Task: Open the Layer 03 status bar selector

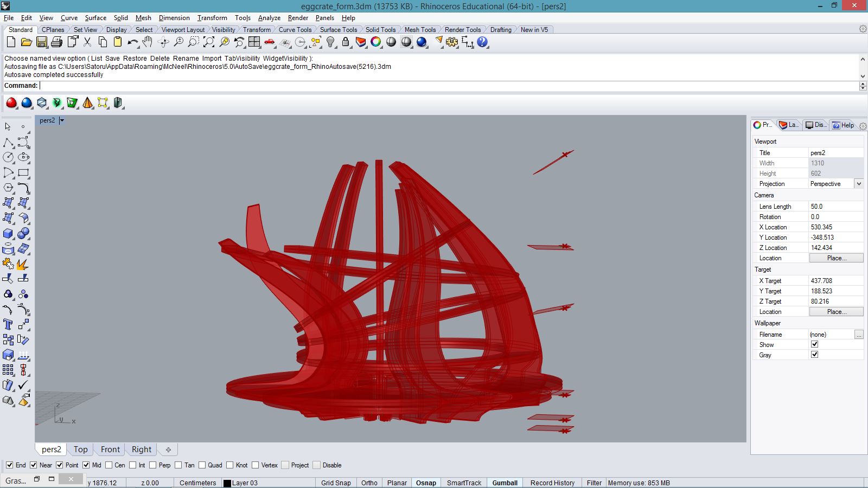Action: 245,483
